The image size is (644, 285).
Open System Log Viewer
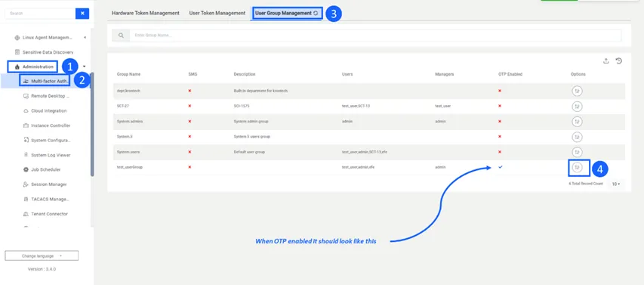51,155
